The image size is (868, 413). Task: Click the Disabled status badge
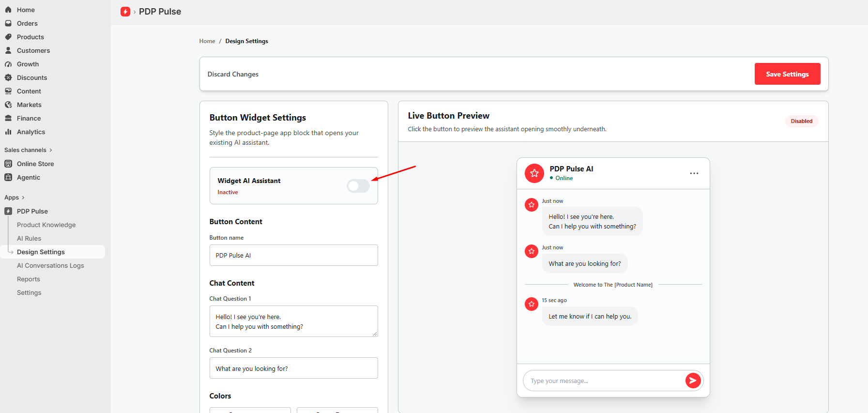(802, 121)
